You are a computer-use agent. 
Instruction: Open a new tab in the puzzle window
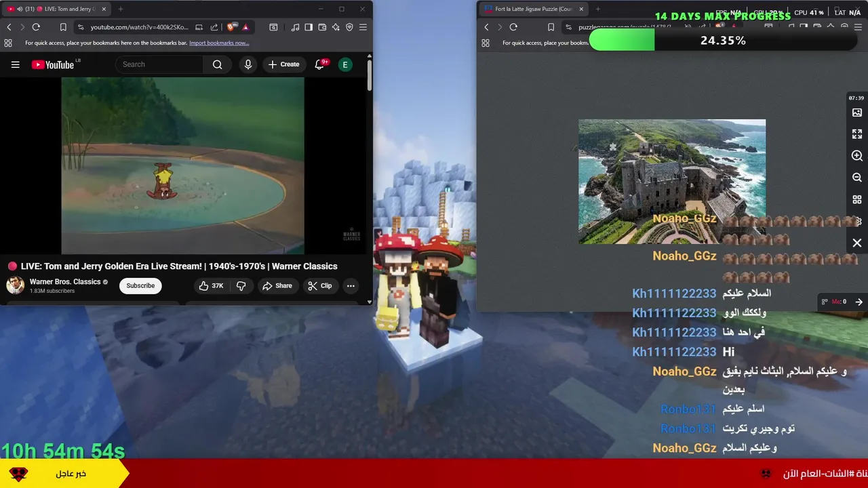tap(597, 9)
